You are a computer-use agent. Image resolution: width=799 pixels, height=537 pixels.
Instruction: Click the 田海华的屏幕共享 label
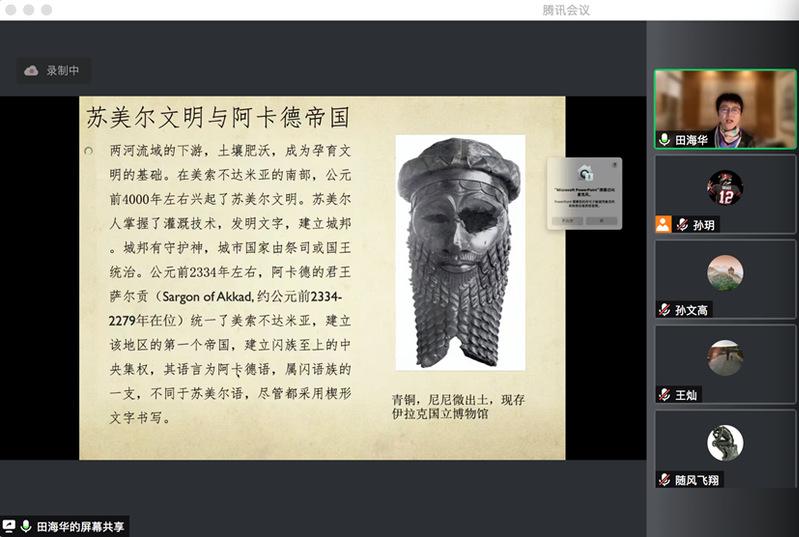(x=81, y=526)
